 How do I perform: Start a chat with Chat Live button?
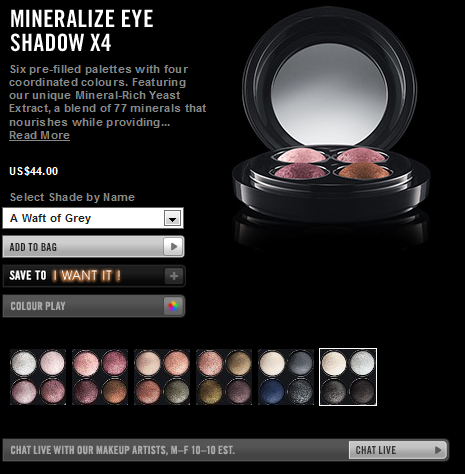(x=398, y=450)
